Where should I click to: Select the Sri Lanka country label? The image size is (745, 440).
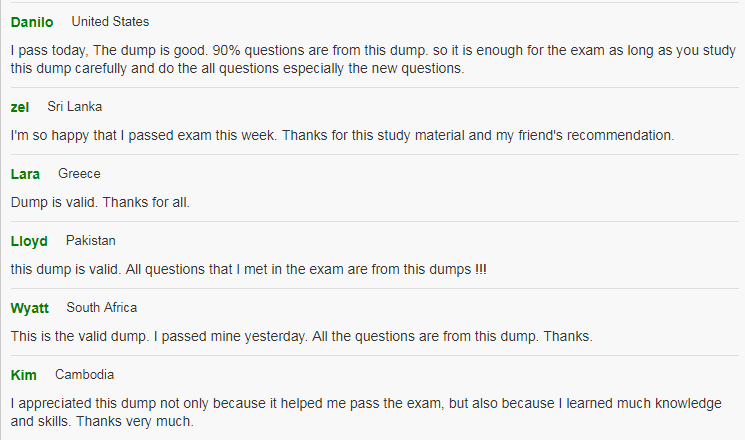pyautogui.click(x=75, y=106)
